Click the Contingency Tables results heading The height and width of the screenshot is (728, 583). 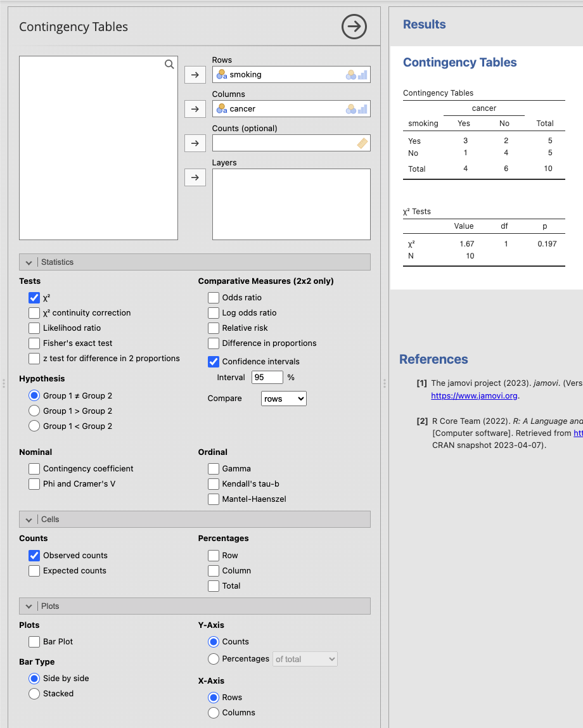[459, 62]
